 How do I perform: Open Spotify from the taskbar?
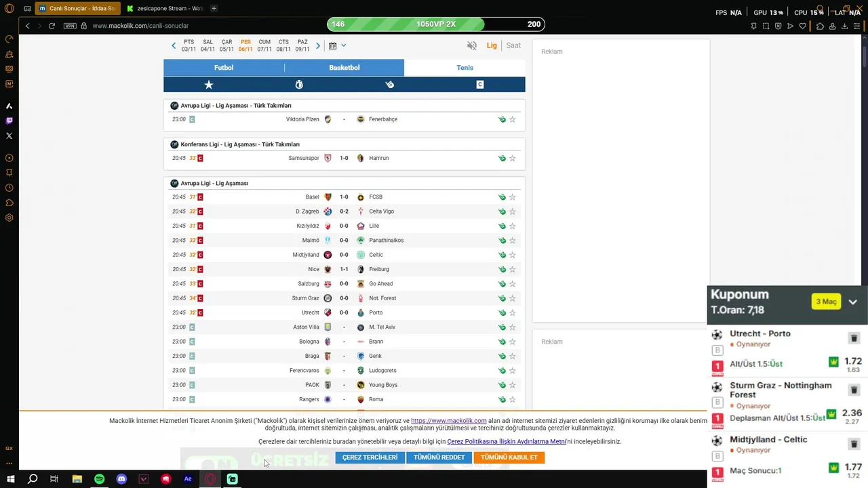coord(99,479)
